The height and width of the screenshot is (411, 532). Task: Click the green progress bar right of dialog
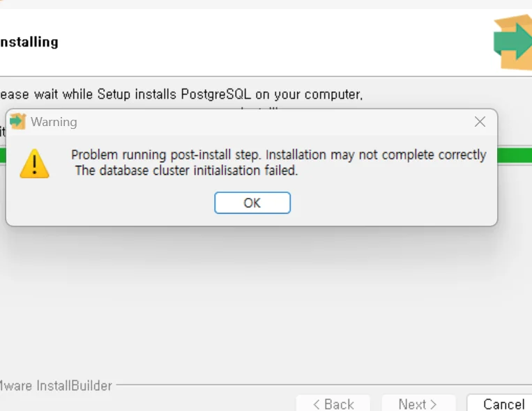click(515, 155)
